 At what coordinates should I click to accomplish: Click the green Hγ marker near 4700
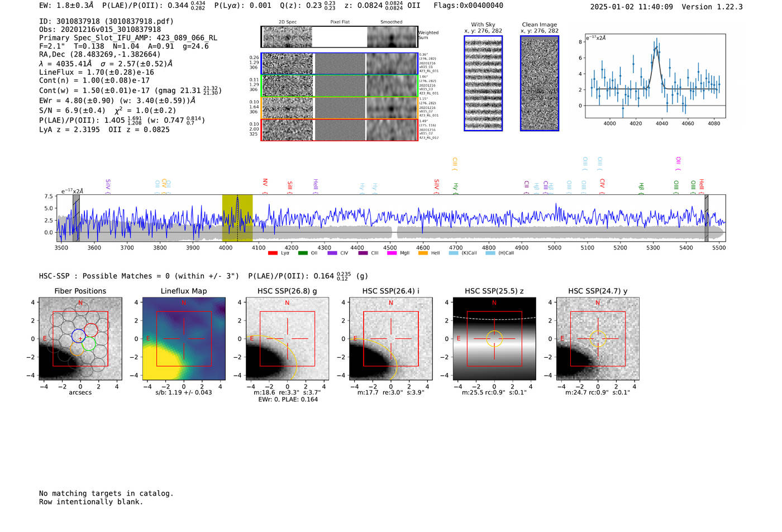tap(456, 188)
